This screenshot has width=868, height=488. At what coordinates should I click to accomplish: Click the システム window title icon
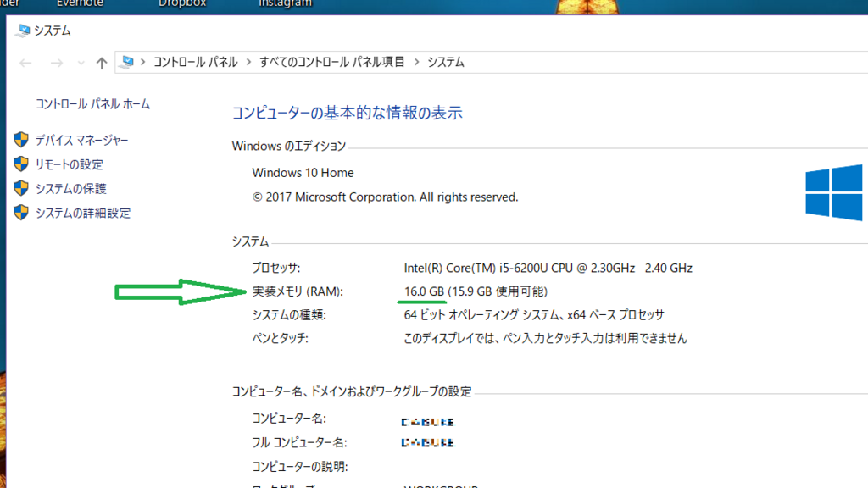23,30
